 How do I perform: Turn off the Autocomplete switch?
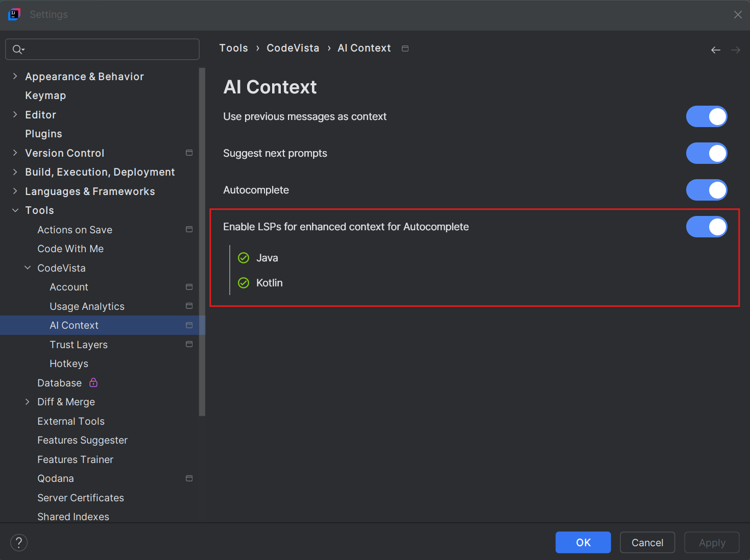coord(707,190)
